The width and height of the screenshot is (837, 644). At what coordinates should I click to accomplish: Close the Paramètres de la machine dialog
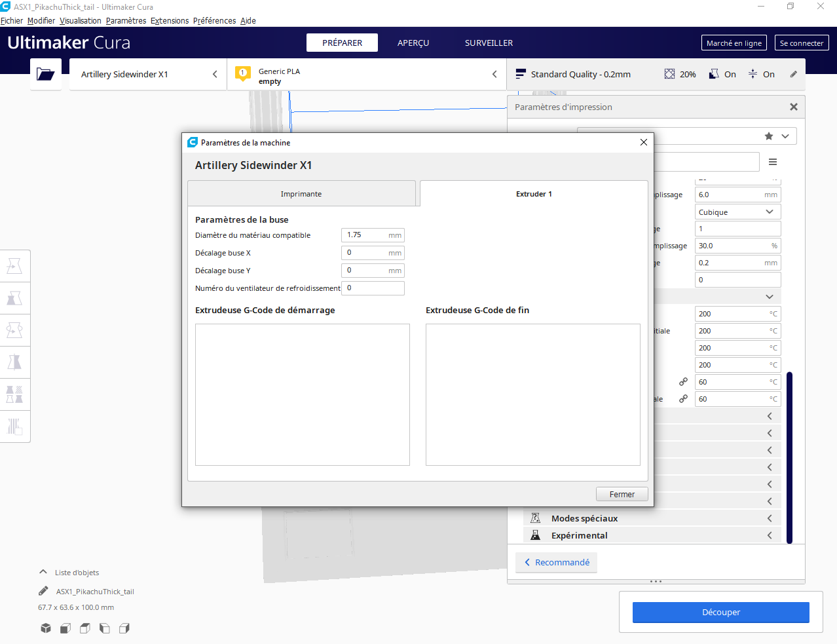644,142
